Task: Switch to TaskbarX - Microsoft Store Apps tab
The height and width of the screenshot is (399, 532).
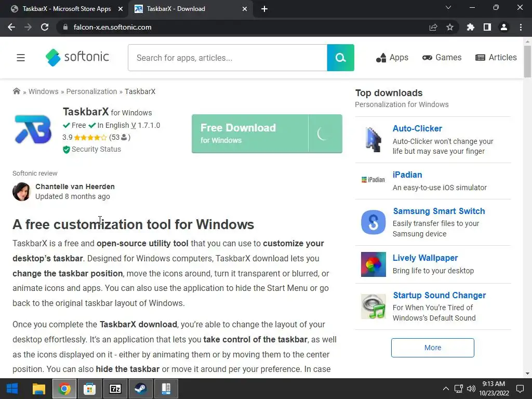Action: pyautogui.click(x=66, y=9)
